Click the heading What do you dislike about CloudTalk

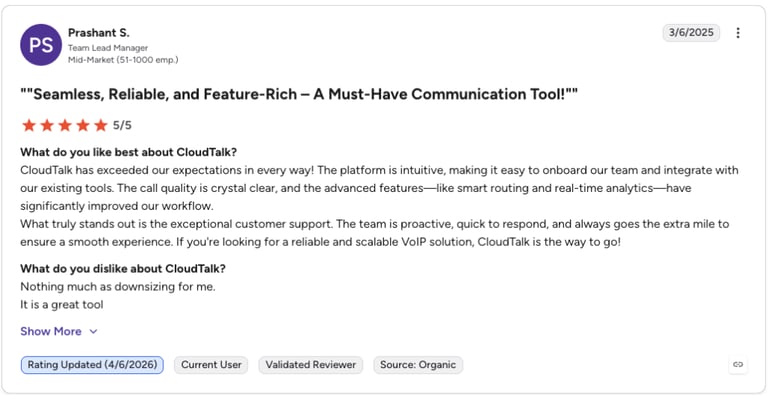point(123,269)
